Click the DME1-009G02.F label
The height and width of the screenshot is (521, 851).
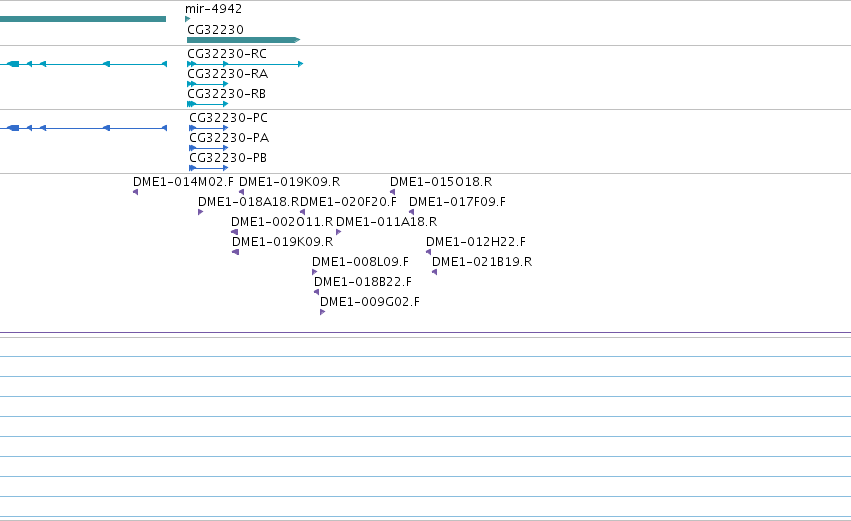(370, 302)
